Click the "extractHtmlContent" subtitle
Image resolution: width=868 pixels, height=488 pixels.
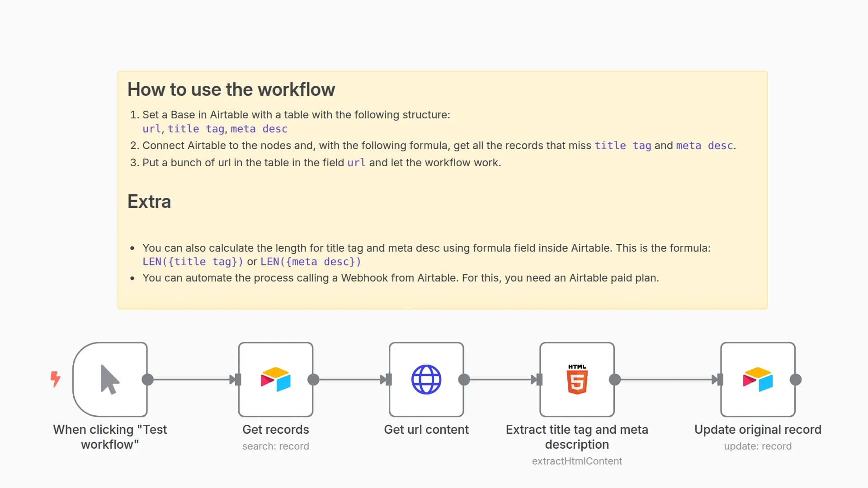(x=577, y=461)
